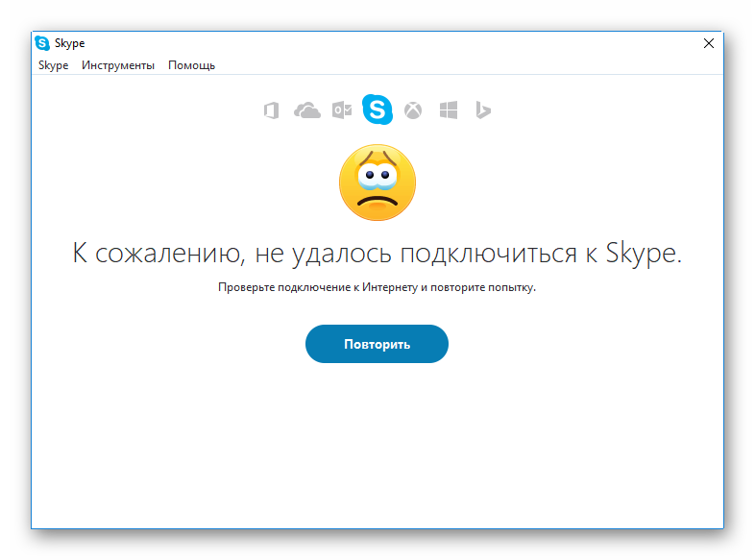
Task: Click the Office icon in the services row
Action: pos(272,110)
